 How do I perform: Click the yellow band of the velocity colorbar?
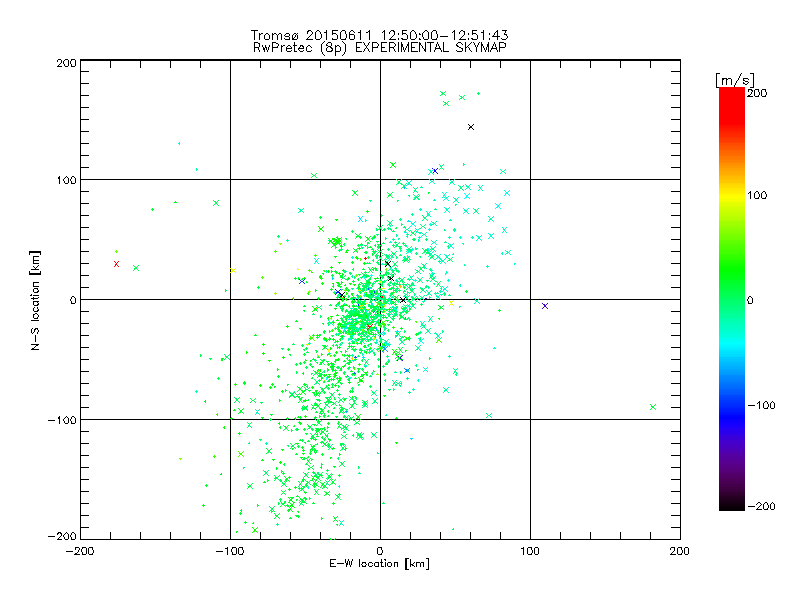pos(732,195)
